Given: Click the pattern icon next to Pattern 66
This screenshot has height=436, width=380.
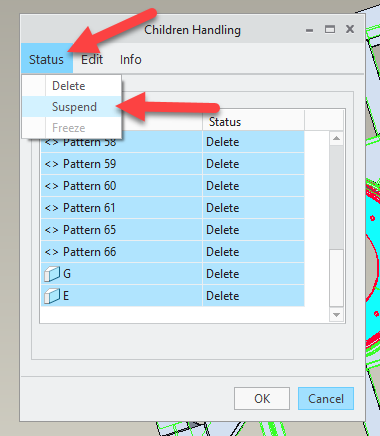Looking at the screenshot, I should pyautogui.click(x=52, y=252).
